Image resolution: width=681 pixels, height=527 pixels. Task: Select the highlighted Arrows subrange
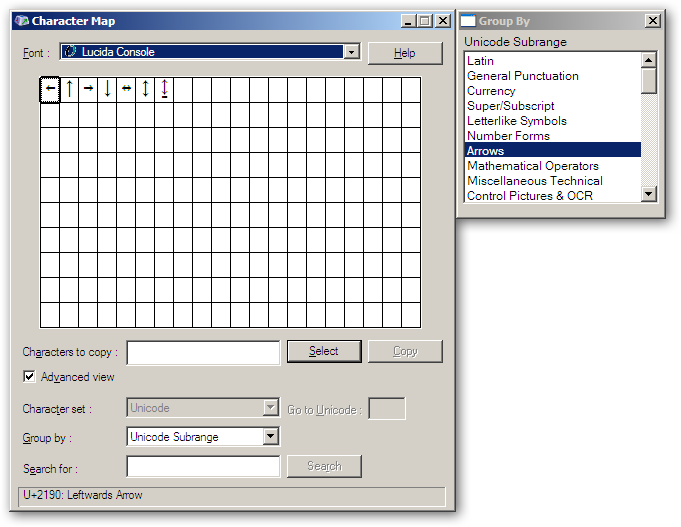[x=552, y=151]
